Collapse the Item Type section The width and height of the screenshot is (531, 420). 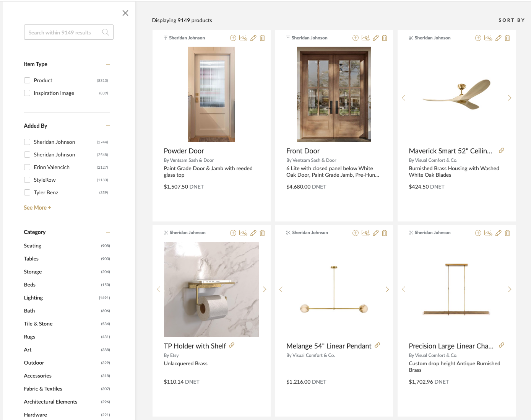click(108, 64)
